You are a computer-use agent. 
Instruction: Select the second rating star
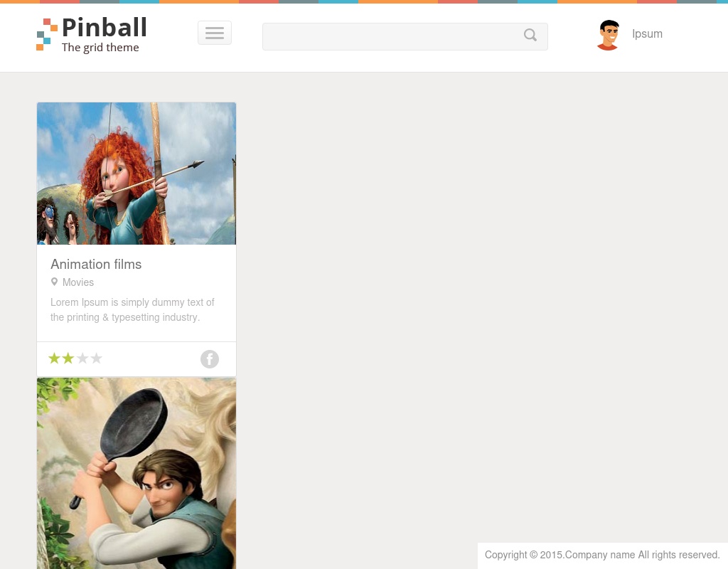click(x=68, y=358)
